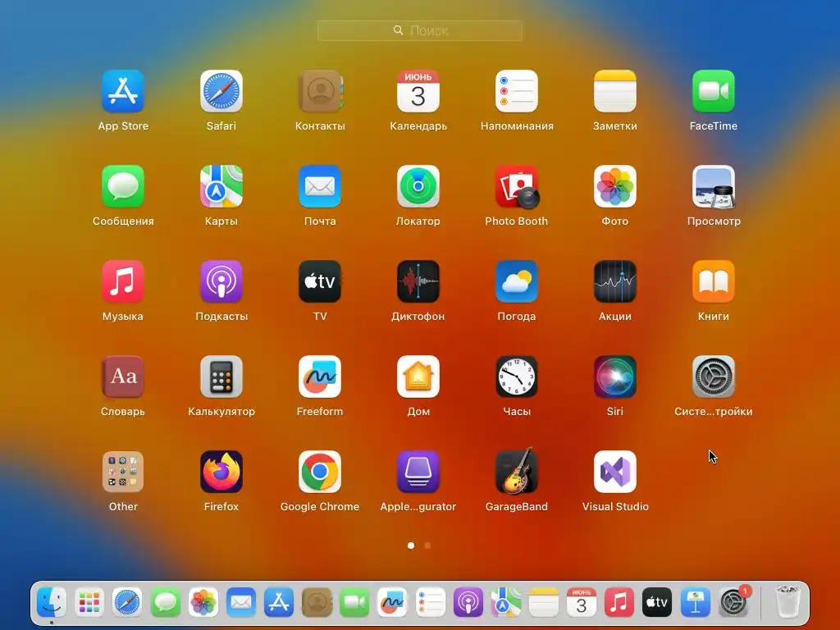Open the Диктофон app
Image resolution: width=840 pixels, height=630 pixels.
pyautogui.click(x=418, y=282)
